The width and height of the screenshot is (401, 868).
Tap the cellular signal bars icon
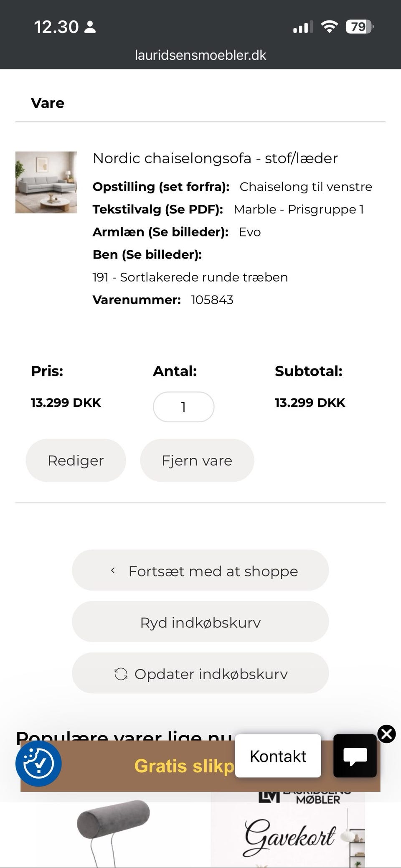pyautogui.click(x=303, y=27)
